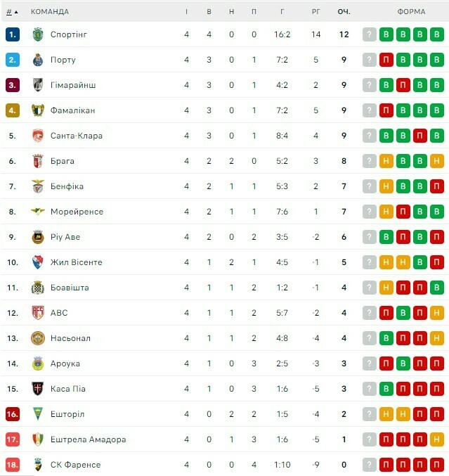The image size is (449, 476).
Task: Click the Порту club crest
Action: click(38, 60)
